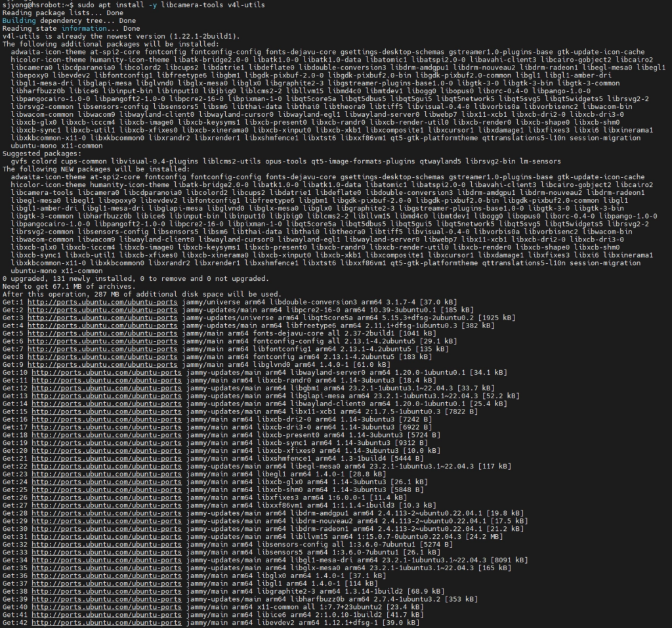Screen dimensions: 672x628
Task: Open the ubuntu-ports link on Get:5 line
Action: (102, 333)
